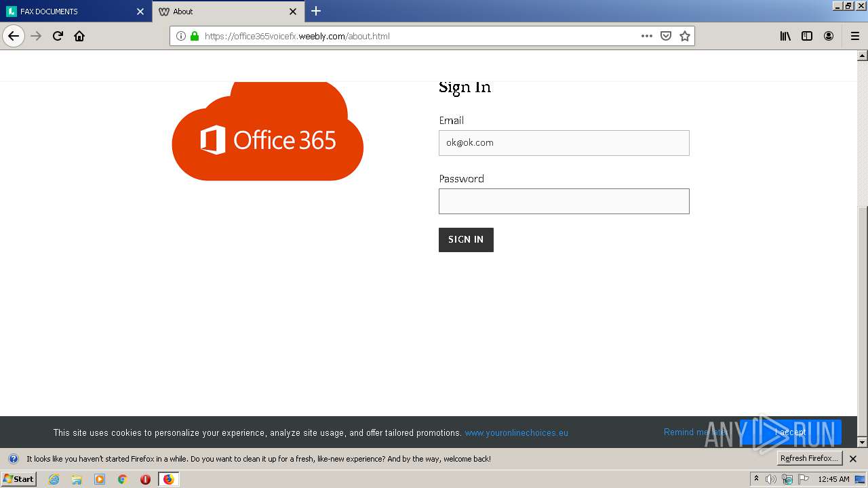Save page to Pocket icon
Screen dimensions: 868x488
(x=666, y=36)
